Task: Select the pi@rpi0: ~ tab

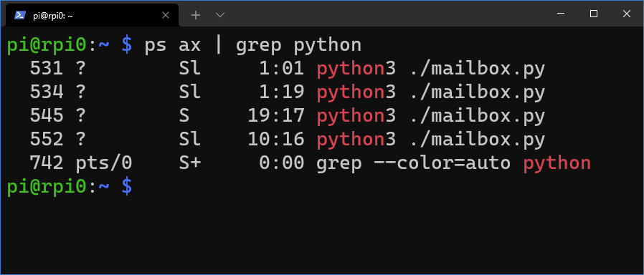Action: pos(90,15)
